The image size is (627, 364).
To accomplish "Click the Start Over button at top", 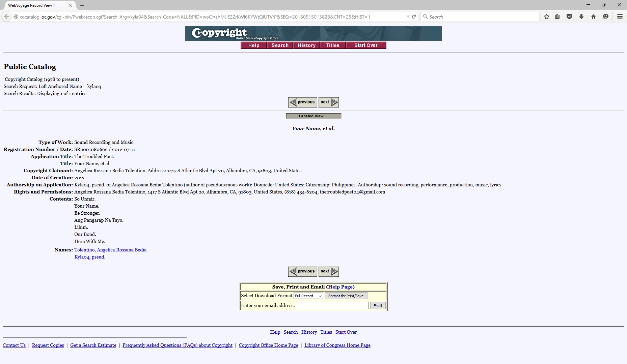I will 366,45.
